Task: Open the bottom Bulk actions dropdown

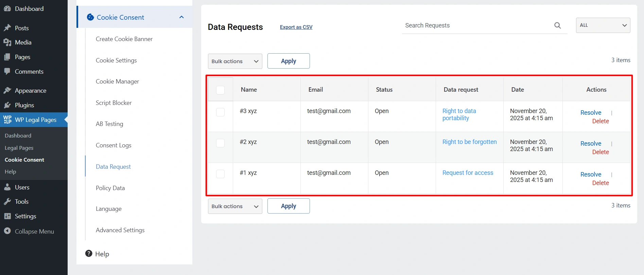Action: (235, 206)
